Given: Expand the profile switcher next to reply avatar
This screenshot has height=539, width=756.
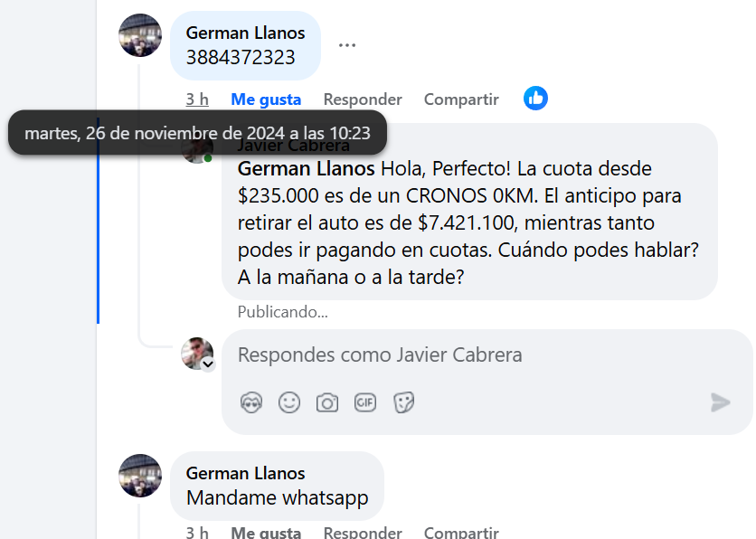Looking at the screenshot, I should coord(208,364).
